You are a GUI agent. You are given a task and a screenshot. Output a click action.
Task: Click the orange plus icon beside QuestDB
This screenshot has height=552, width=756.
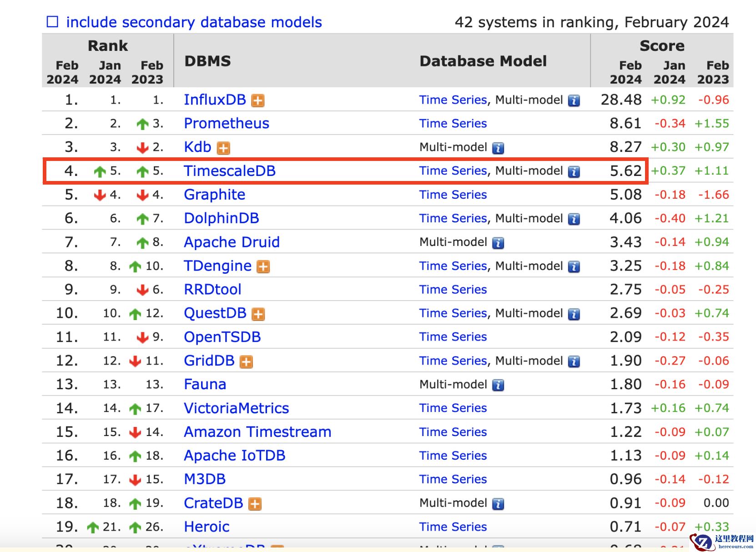(x=258, y=314)
